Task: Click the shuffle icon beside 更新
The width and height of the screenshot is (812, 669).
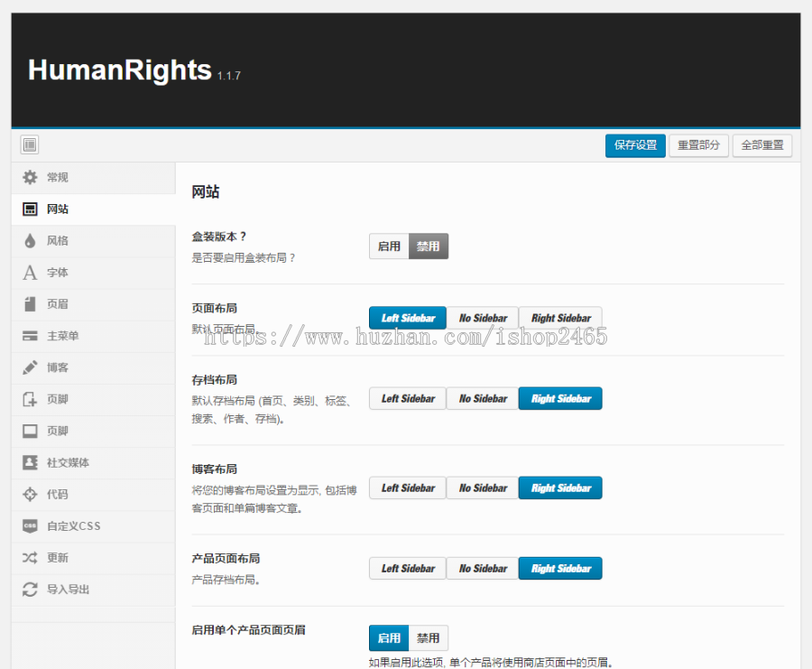Action: 30,557
